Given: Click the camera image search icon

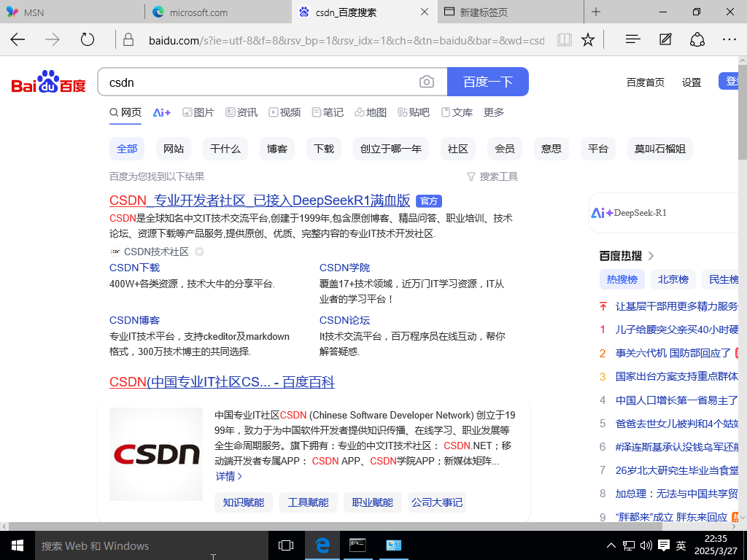Looking at the screenshot, I should (426, 82).
